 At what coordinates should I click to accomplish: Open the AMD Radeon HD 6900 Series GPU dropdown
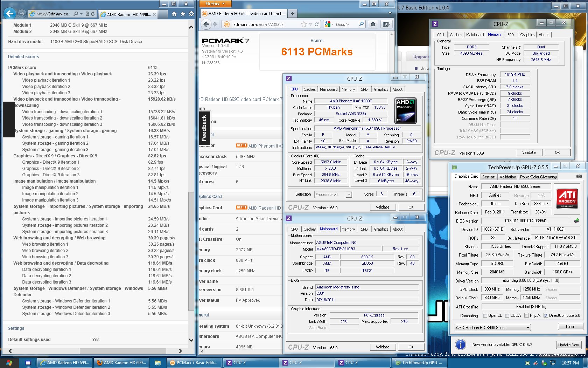pyautogui.click(x=492, y=328)
